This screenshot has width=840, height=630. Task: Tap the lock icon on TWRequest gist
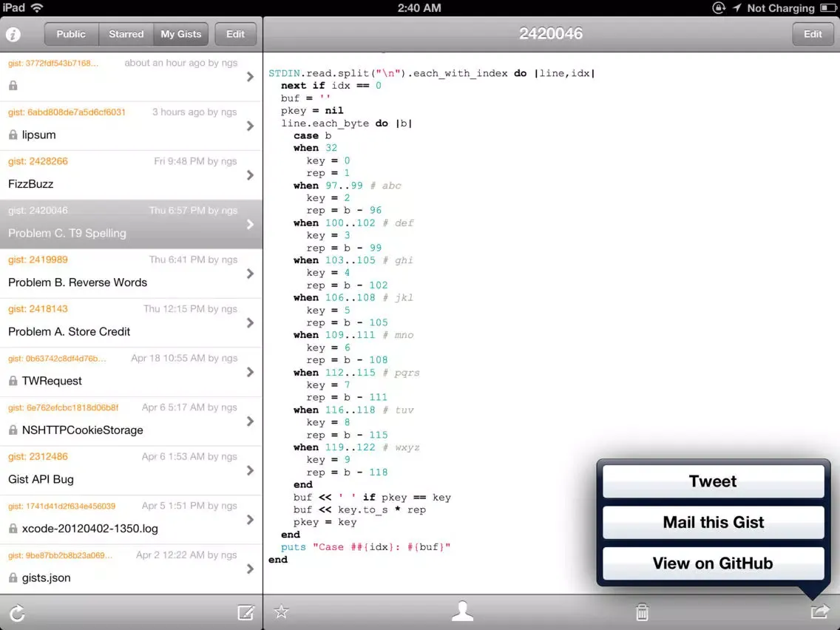pos(13,381)
